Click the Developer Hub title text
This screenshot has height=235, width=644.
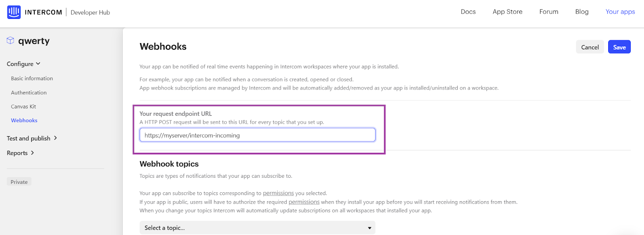[x=90, y=12]
